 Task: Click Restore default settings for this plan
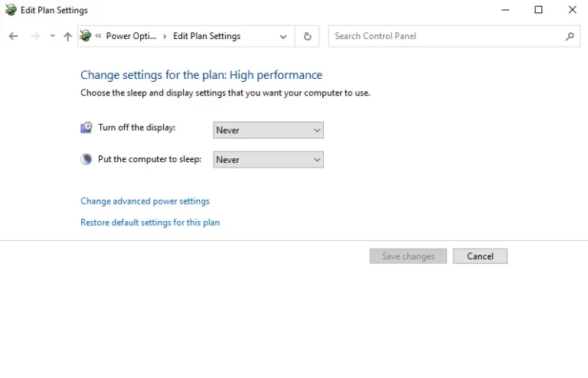click(x=150, y=223)
